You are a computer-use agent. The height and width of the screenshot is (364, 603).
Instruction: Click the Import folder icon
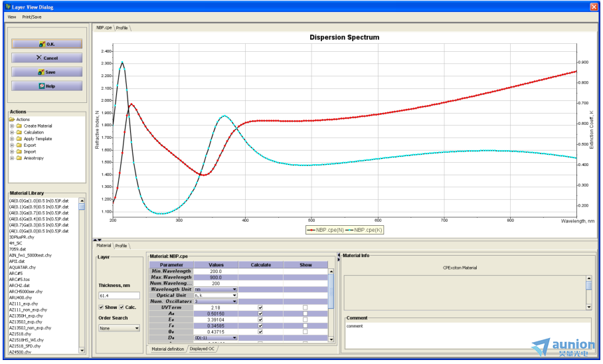point(19,151)
